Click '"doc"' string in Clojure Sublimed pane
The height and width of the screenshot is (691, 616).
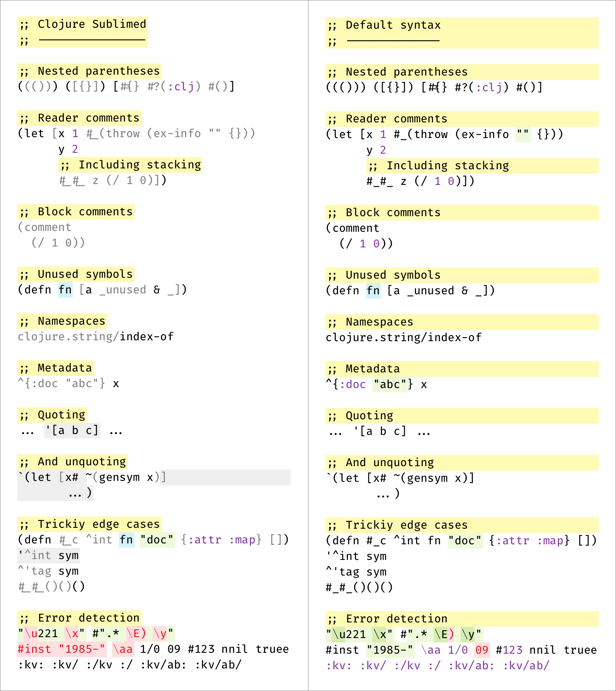pos(157,540)
